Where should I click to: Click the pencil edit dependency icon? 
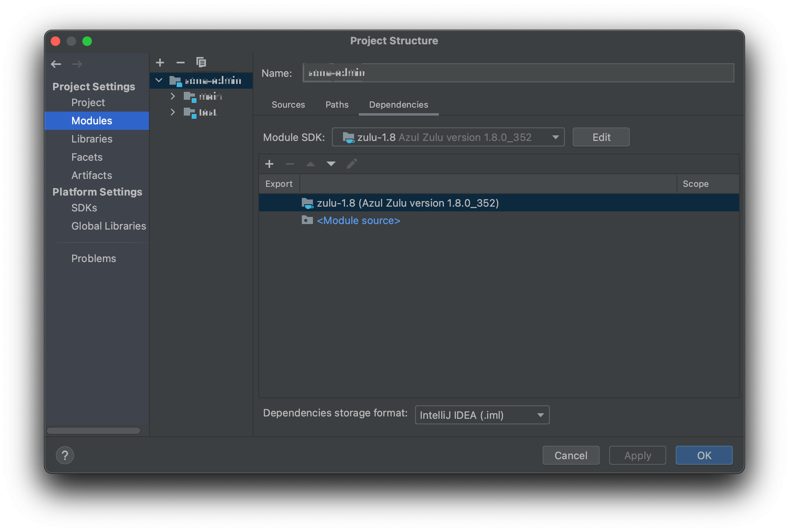pos(352,164)
